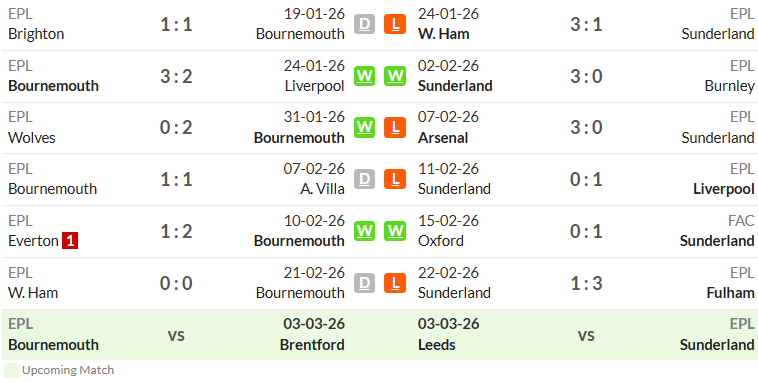
Task: Click the D badge for Bournemouth vs A. Villa
Action: coord(364,179)
